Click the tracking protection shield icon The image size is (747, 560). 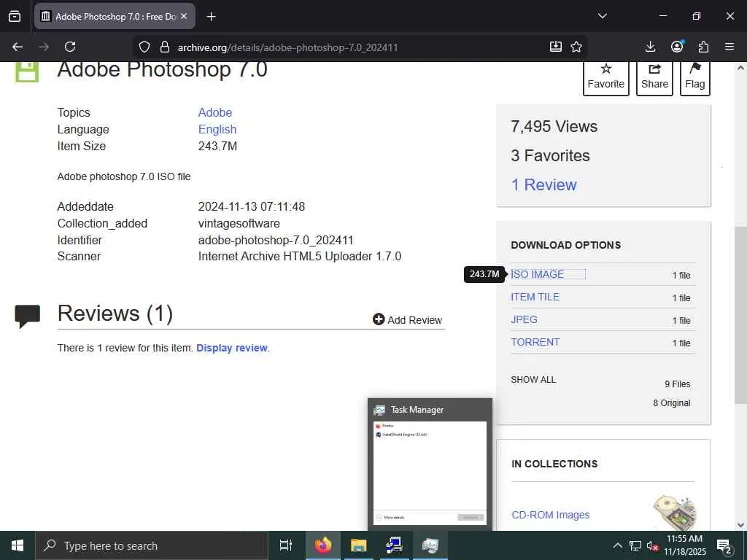(x=144, y=47)
